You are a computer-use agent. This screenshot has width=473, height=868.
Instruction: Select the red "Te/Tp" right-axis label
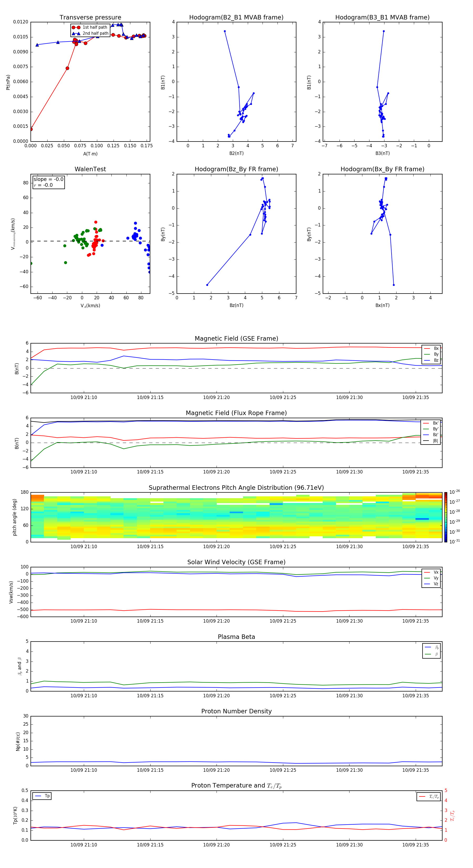[452, 815]
